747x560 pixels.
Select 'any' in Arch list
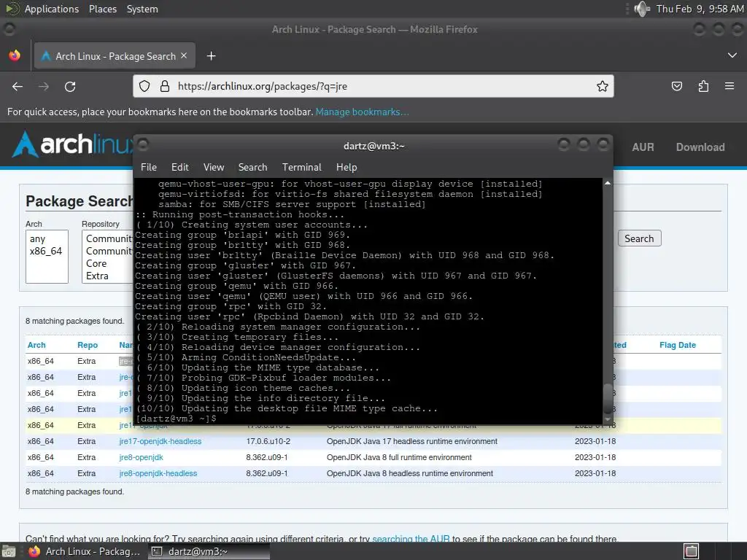point(38,238)
